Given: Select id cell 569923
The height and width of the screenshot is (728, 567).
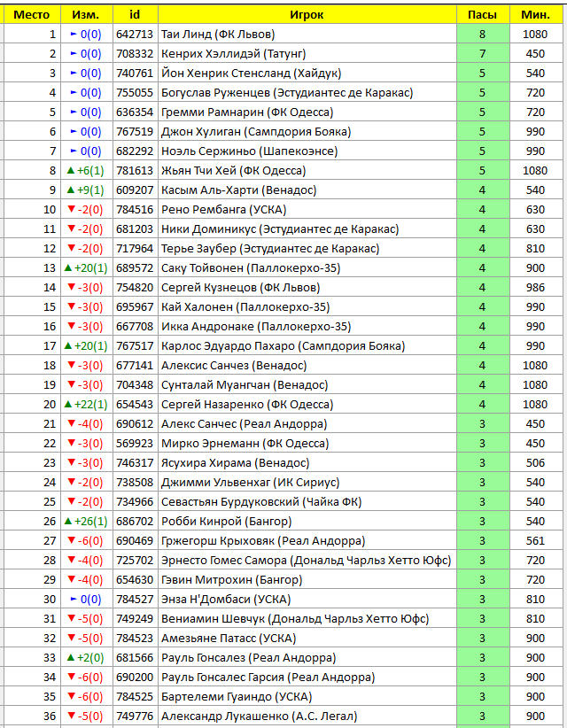Looking at the screenshot, I should point(135,444).
